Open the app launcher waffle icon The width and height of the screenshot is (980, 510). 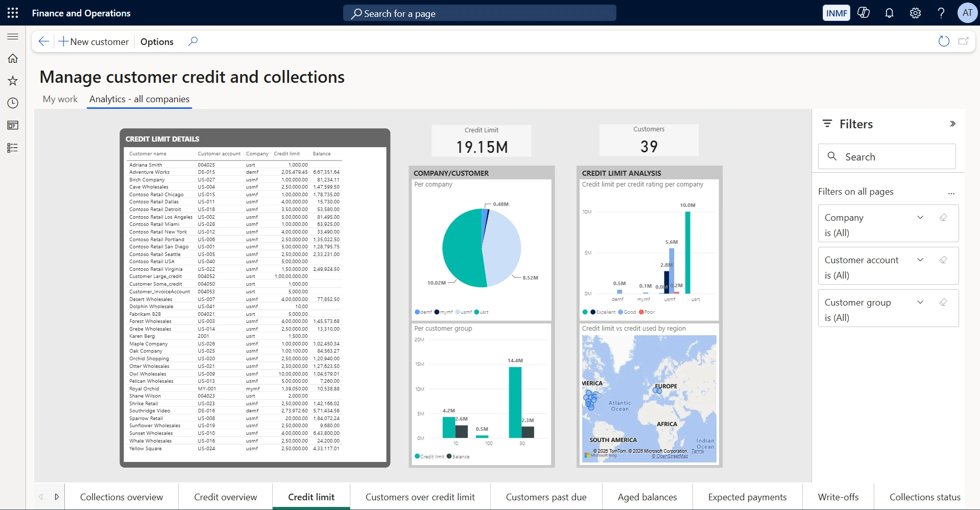[x=13, y=13]
